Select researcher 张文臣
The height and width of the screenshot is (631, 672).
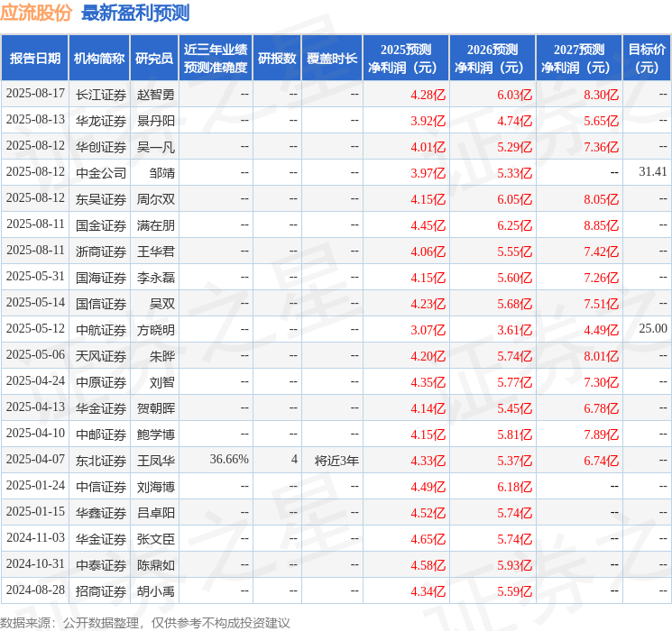tap(155, 539)
